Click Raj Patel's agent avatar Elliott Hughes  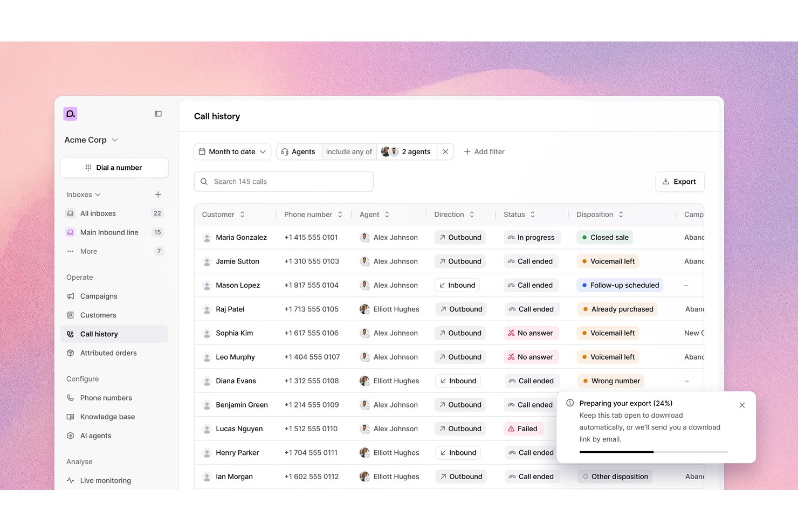pos(364,309)
